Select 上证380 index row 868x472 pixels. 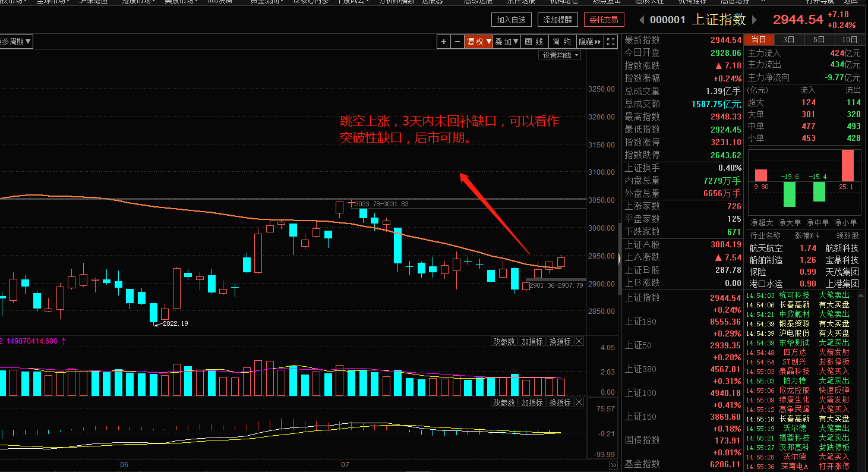tap(683, 375)
